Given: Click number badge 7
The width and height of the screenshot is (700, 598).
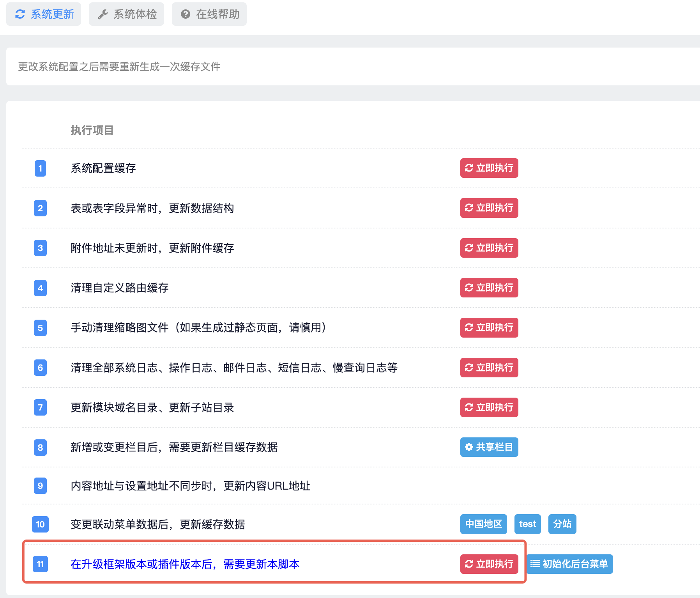Looking at the screenshot, I should pyautogui.click(x=40, y=407).
